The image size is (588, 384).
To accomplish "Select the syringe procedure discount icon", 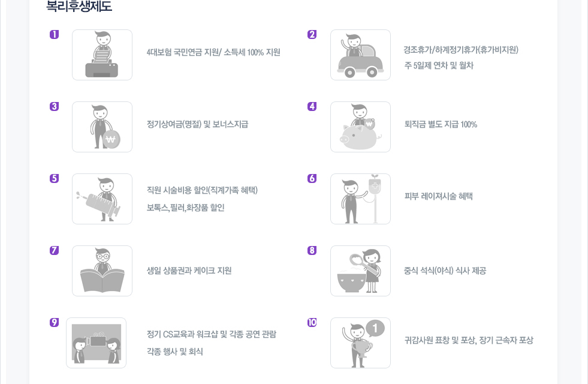I will [x=102, y=199].
